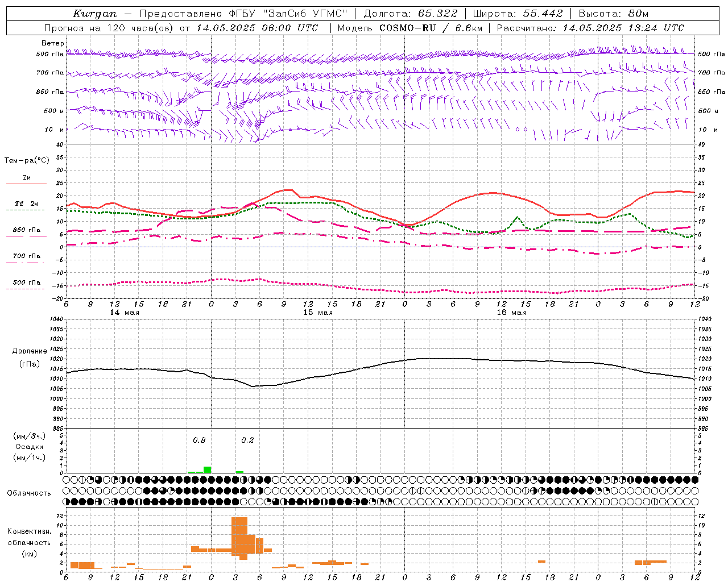The height and width of the screenshot is (582, 728).
Task: Click the 'Давление' panel label
Action: (30, 351)
